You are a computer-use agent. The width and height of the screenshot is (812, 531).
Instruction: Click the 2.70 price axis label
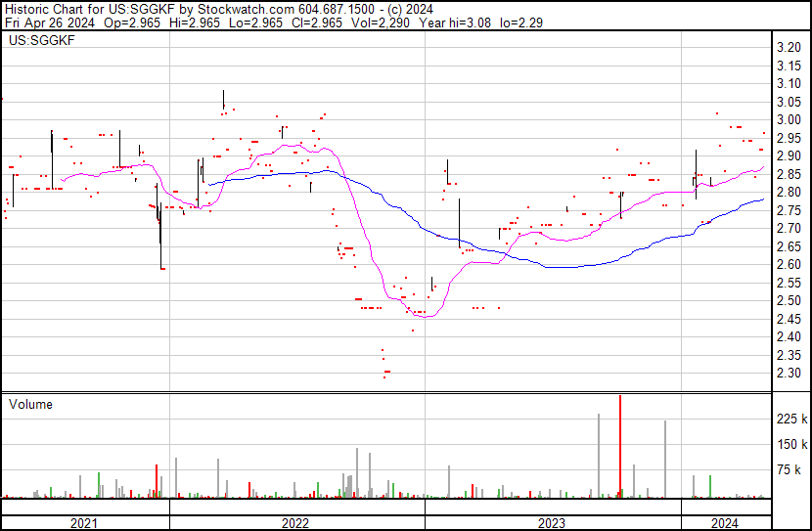point(789,228)
